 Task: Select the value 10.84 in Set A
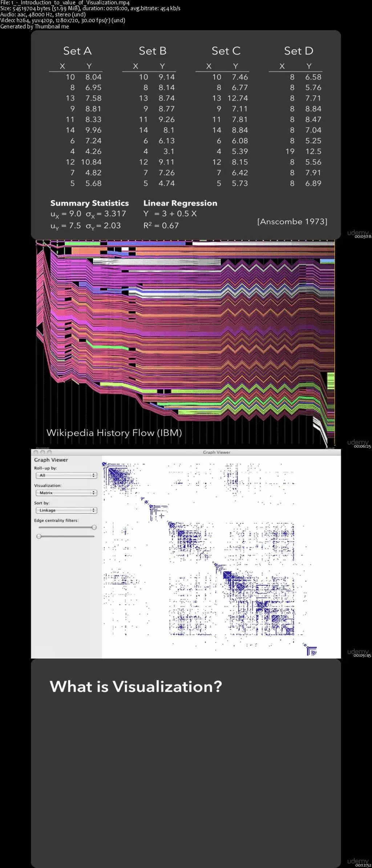point(91,162)
